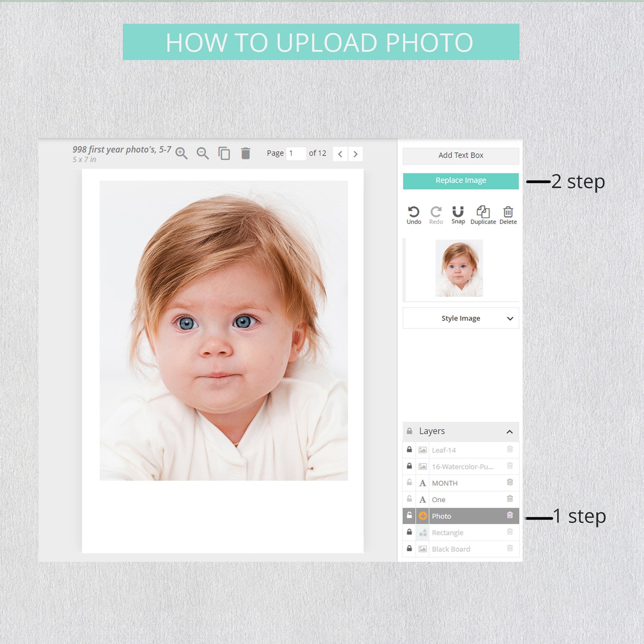The width and height of the screenshot is (644, 644).
Task: Click the Add Text Box button
Action: click(x=461, y=156)
